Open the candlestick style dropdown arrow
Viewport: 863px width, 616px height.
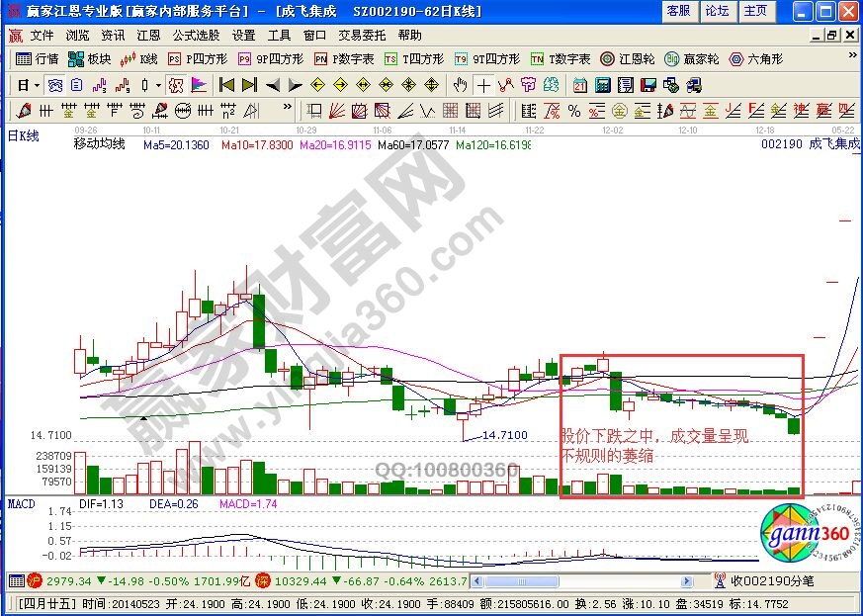point(158,84)
